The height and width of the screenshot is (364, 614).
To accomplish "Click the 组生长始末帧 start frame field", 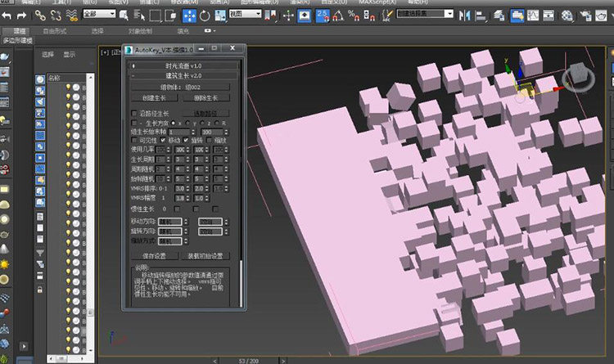I will click(x=180, y=132).
